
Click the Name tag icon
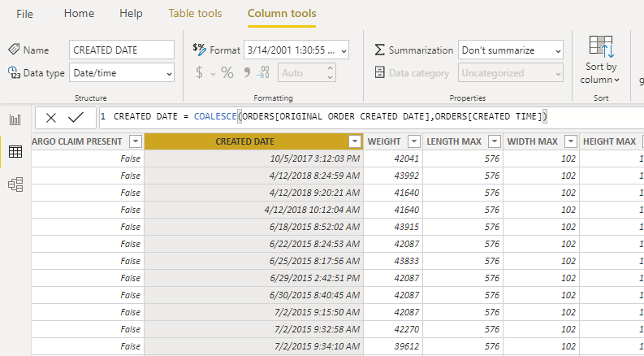[x=14, y=50]
